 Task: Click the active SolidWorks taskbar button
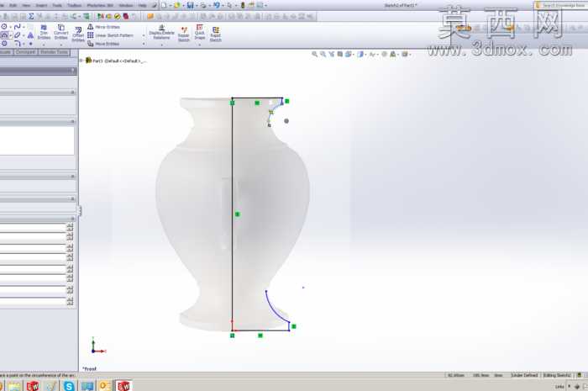(x=123, y=385)
